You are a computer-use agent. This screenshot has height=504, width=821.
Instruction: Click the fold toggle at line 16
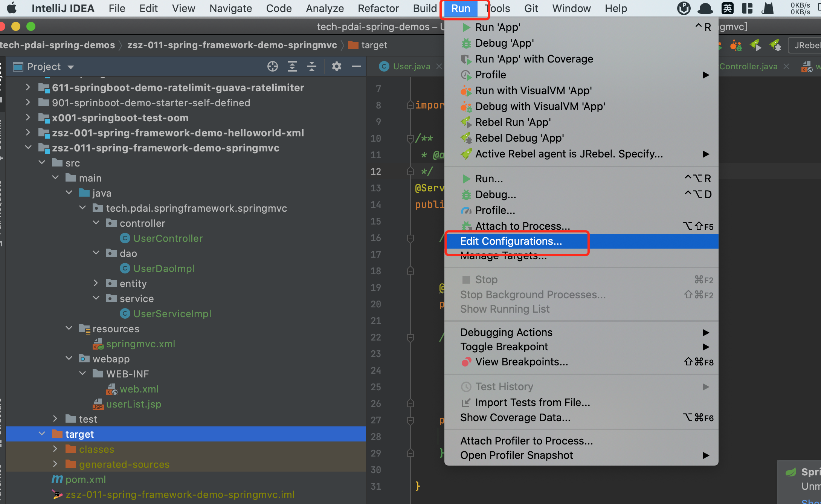410,238
